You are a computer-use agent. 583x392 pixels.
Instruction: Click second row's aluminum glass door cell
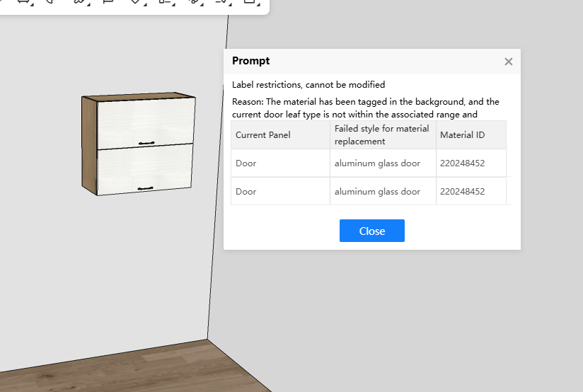click(x=377, y=192)
